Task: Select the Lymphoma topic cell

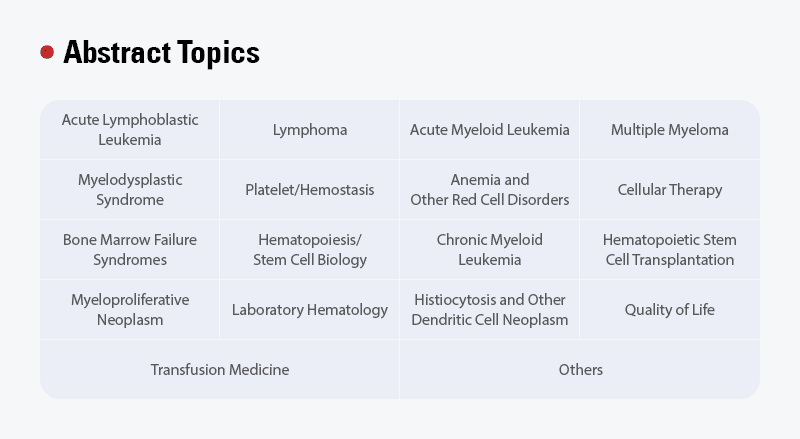Action: coord(310,130)
